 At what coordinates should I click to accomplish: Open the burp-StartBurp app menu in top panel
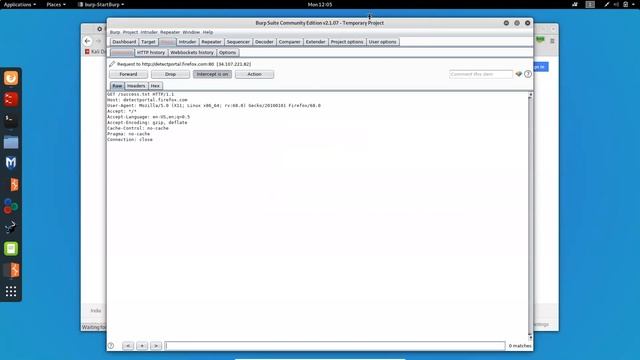pyautogui.click(x=101, y=4)
